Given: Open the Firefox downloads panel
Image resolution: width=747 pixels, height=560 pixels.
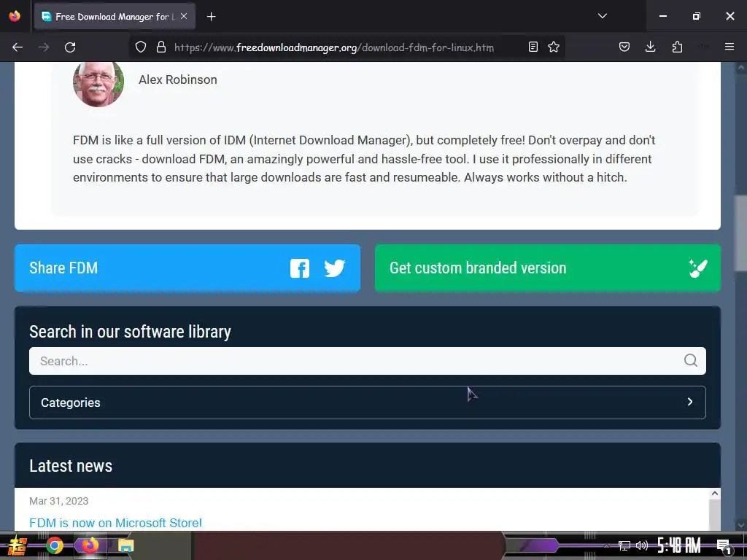Looking at the screenshot, I should click(650, 47).
